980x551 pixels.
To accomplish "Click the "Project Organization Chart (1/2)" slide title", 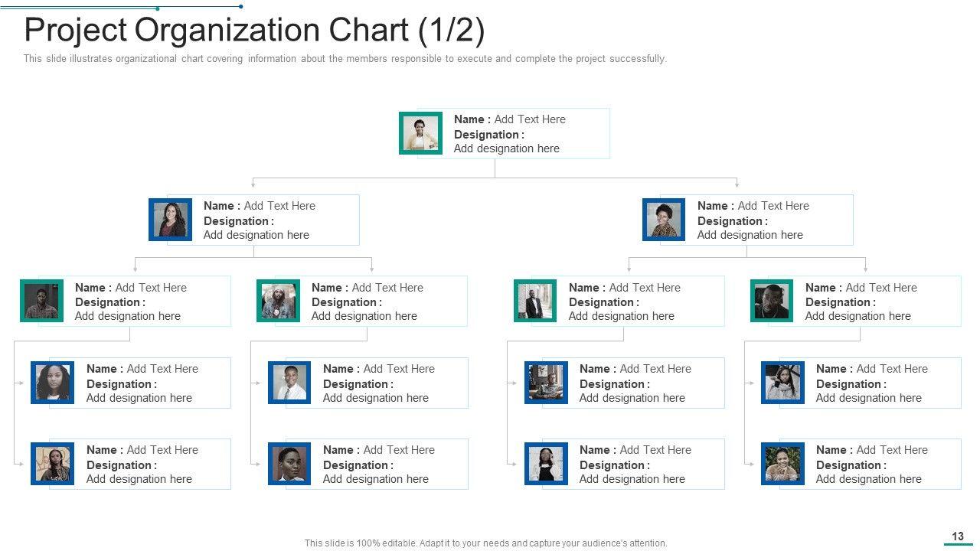I will pos(254,31).
